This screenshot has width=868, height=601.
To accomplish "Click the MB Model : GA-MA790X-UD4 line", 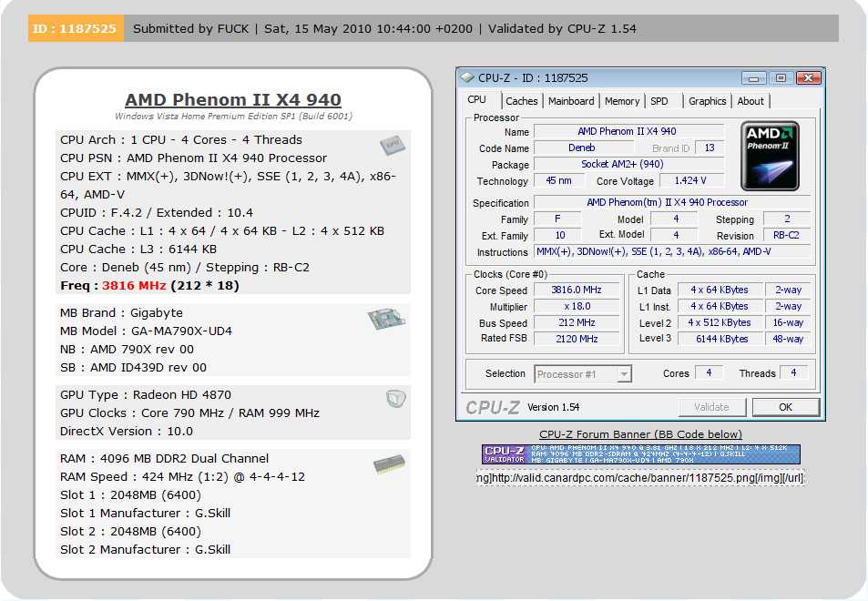I will click(146, 331).
